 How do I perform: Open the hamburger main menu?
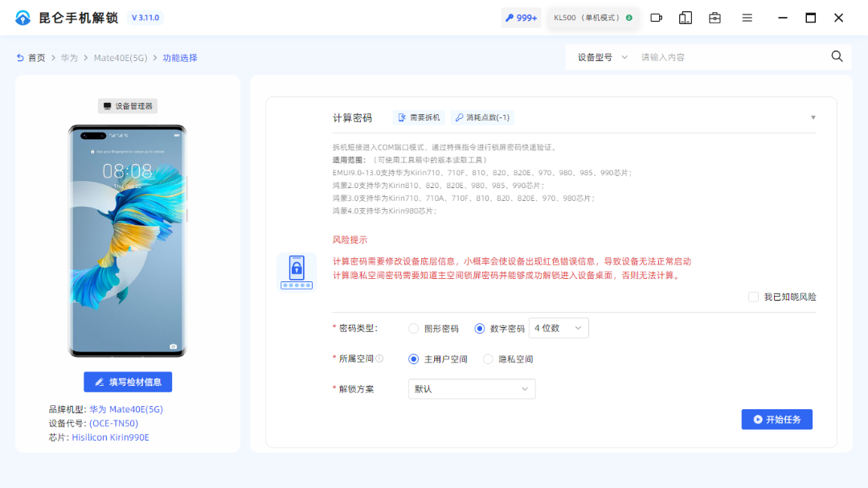(747, 18)
